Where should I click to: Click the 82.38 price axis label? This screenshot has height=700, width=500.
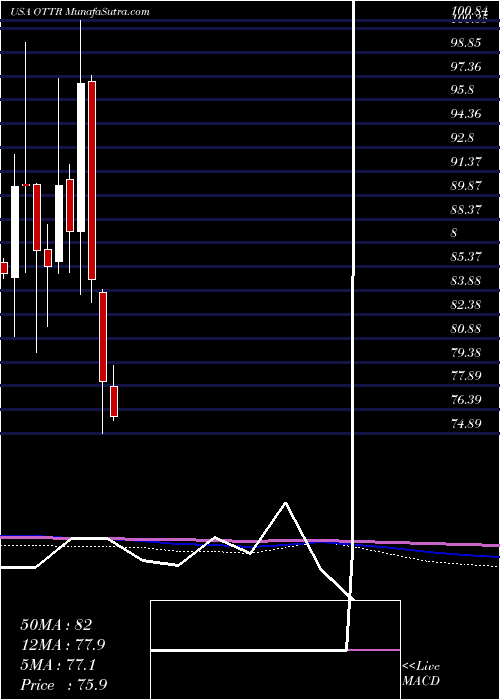click(x=466, y=305)
